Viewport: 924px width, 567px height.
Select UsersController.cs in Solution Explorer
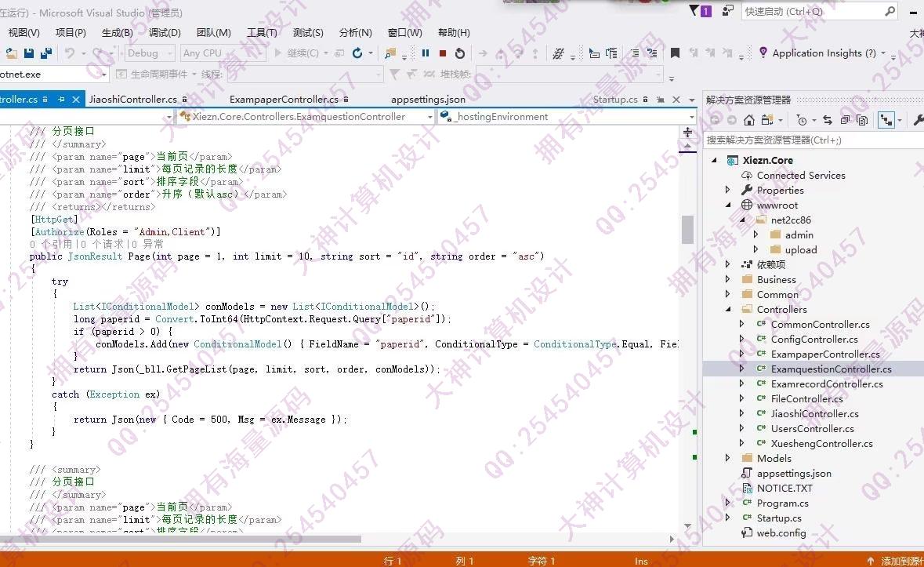(x=812, y=428)
